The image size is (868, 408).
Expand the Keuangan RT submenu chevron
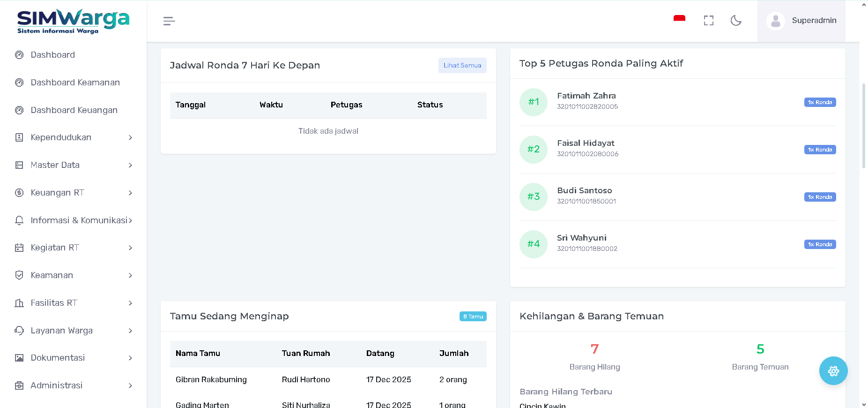[x=130, y=193]
